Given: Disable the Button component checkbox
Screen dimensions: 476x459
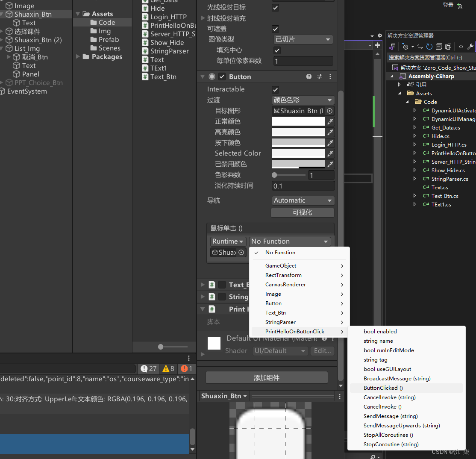Looking at the screenshot, I should point(222,76).
